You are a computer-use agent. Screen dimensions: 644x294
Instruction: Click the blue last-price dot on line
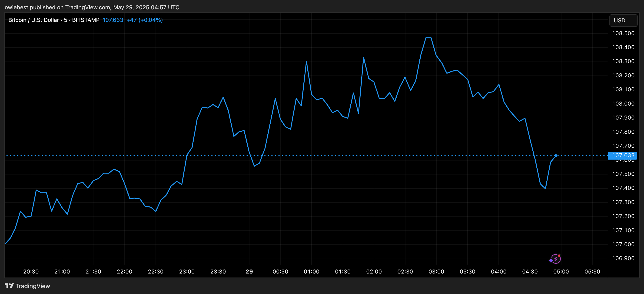point(556,156)
